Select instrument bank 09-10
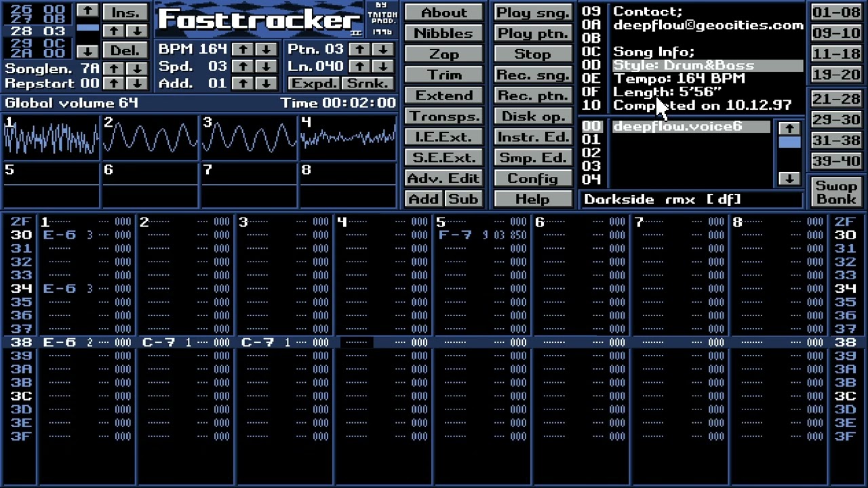The image size is (868, 488). [x=835, y=33]
